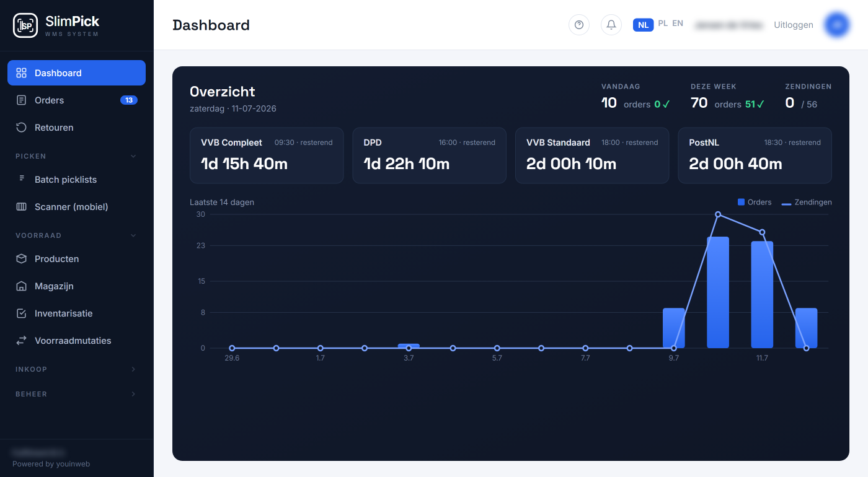
Task: Go to Retouren page
Action: tap(76, 128)
